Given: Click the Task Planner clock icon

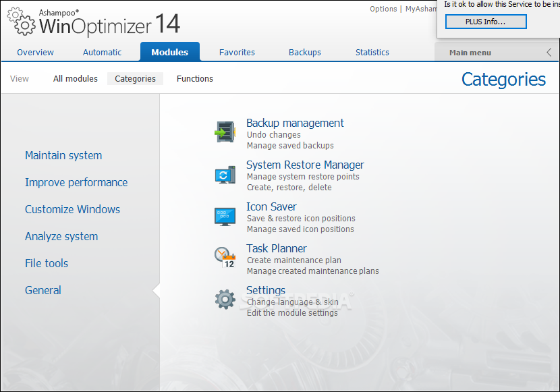Looking at the screenshot, I should click(x=225, y=258).
